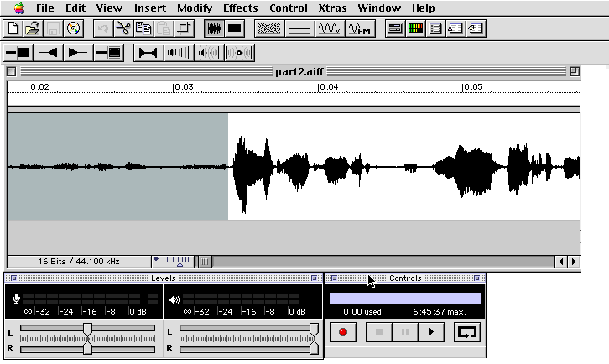Show the Levels meter toolbar icon
This screenshot has width=609, height=364.
tap(415, 29)
